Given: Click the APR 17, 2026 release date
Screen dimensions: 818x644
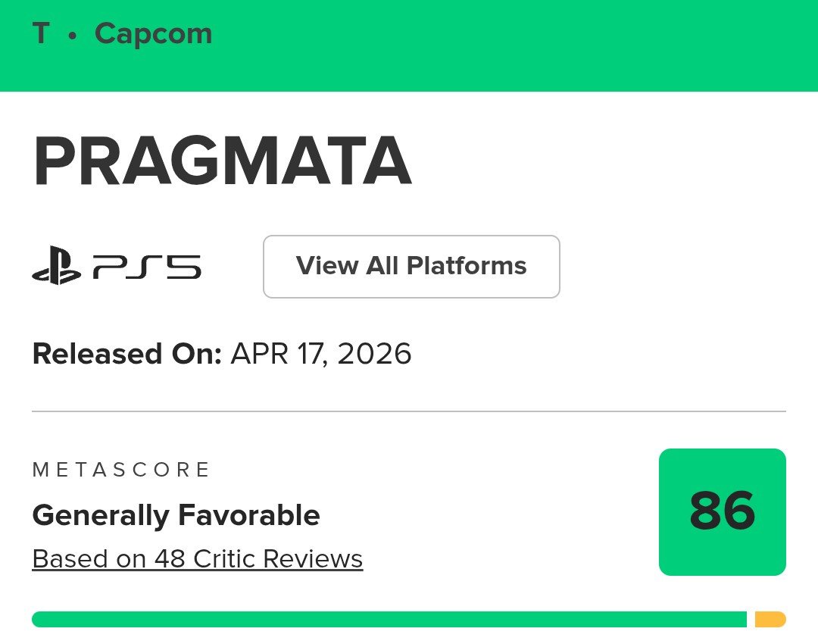Looking at the screenshot, I should pos(321,354).
